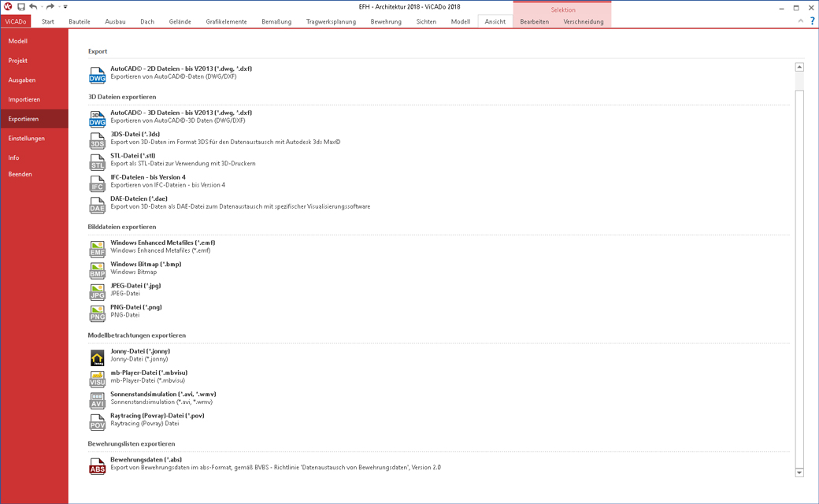Choose the 3DS file export icon
This screenshot has width=819, height=504.
coord(97,140)
